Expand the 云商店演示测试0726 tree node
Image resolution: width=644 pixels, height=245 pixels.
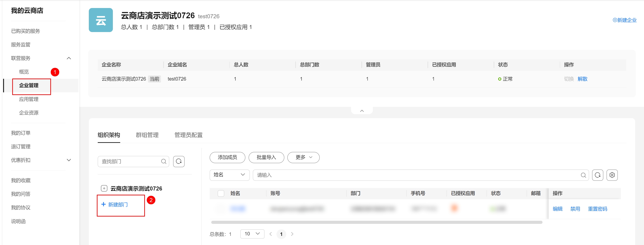click(x=104, y=188)
